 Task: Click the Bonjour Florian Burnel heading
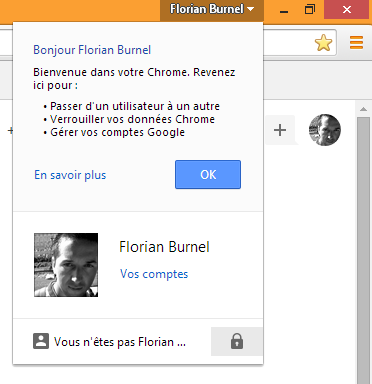pos(92,50)
